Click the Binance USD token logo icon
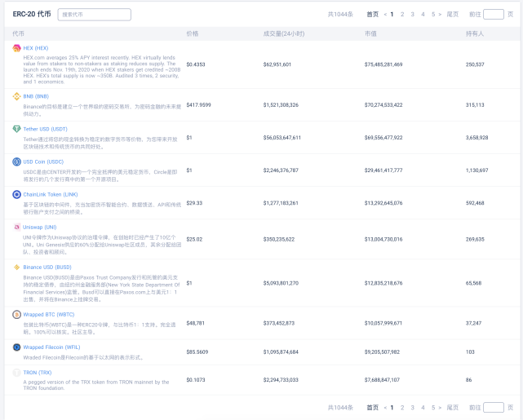This screenshot has width=523, height=420. pyautogui.click(x=16, y=267)
